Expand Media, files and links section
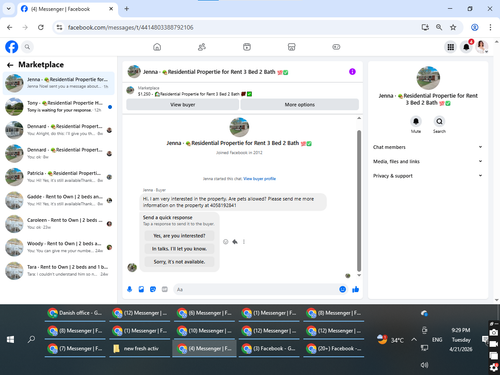The width and height of the screenshot is (500, 375). pos(428,161)
